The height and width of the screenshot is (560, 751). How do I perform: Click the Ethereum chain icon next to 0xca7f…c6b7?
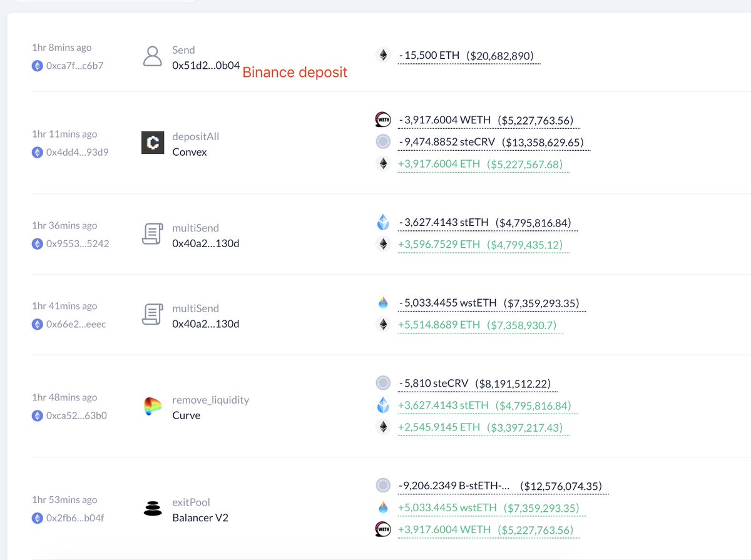pos(38,65)
